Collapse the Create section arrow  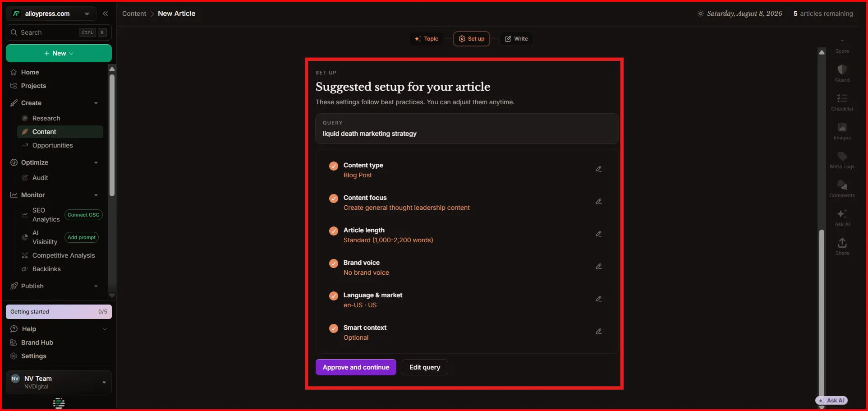click(x=96, y=103)
